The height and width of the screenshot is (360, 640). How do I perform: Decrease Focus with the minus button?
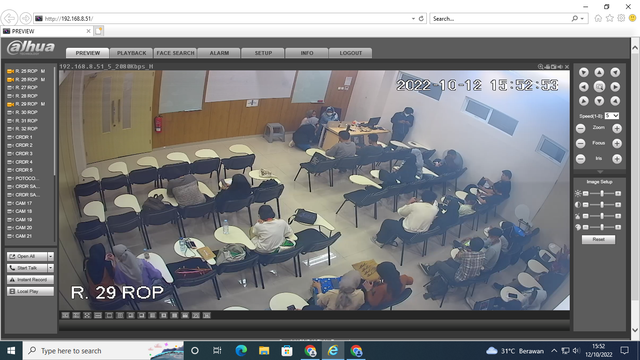point(580,143)
